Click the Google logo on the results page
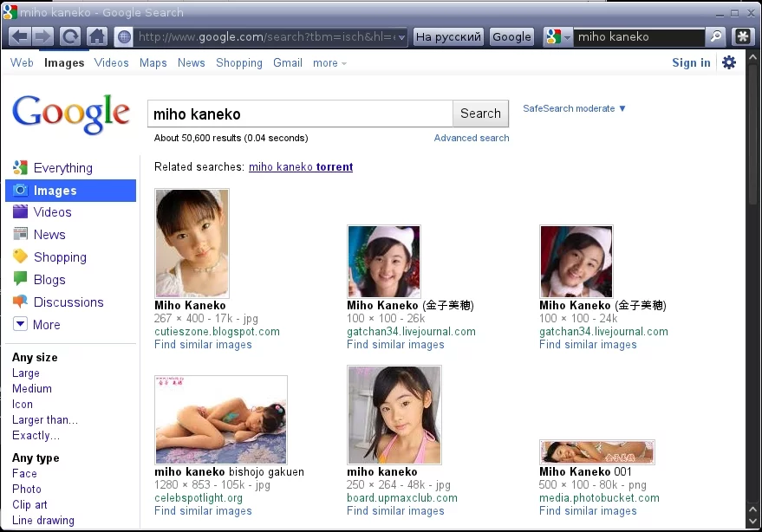 coord(71,114)
